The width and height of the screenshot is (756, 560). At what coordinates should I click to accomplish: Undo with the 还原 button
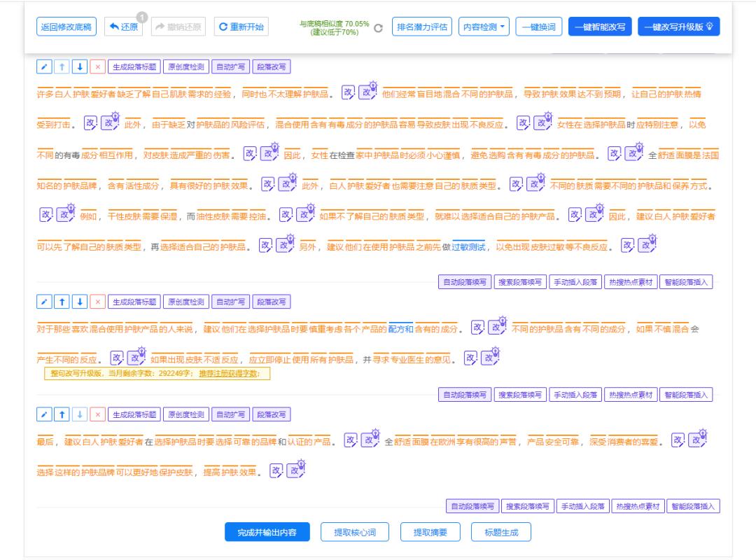tap(124, 27)
